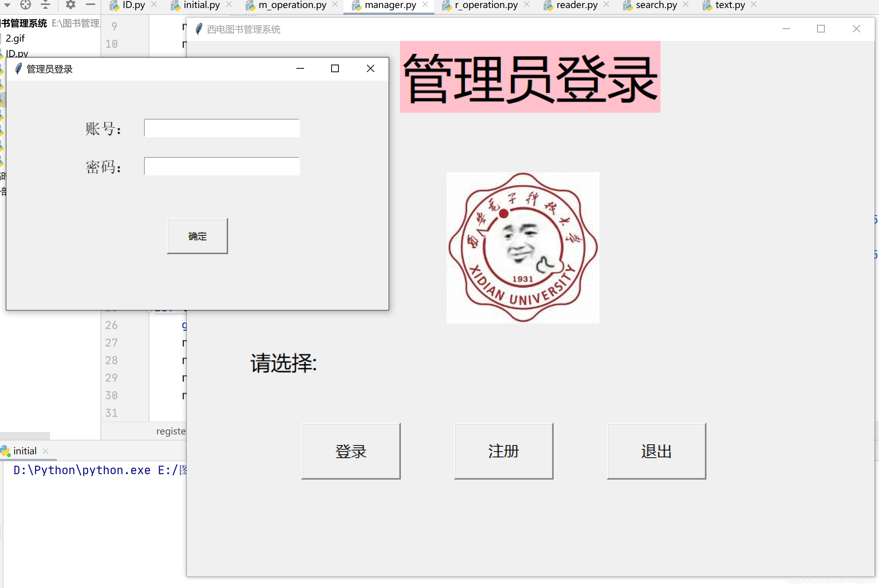Switch to the ID.py editor tab
879x588 pixels.
pyautogui.click(x=133, y=5)
